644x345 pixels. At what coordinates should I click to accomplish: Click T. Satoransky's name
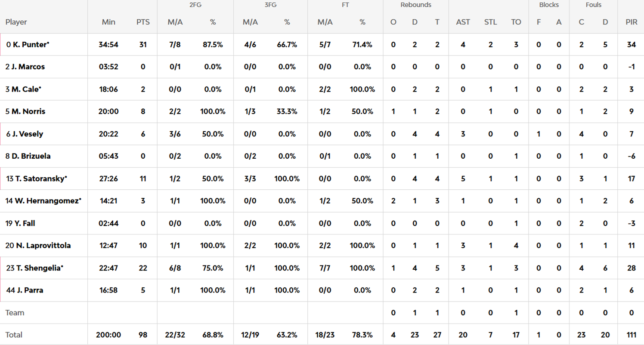click(40, 179)
